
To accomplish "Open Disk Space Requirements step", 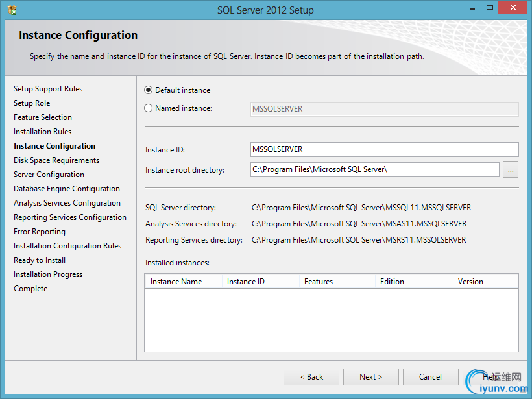I will 56,160.
